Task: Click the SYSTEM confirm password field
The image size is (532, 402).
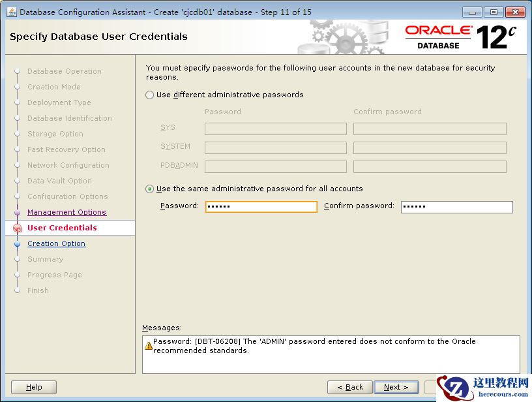Action: [430, 147]
